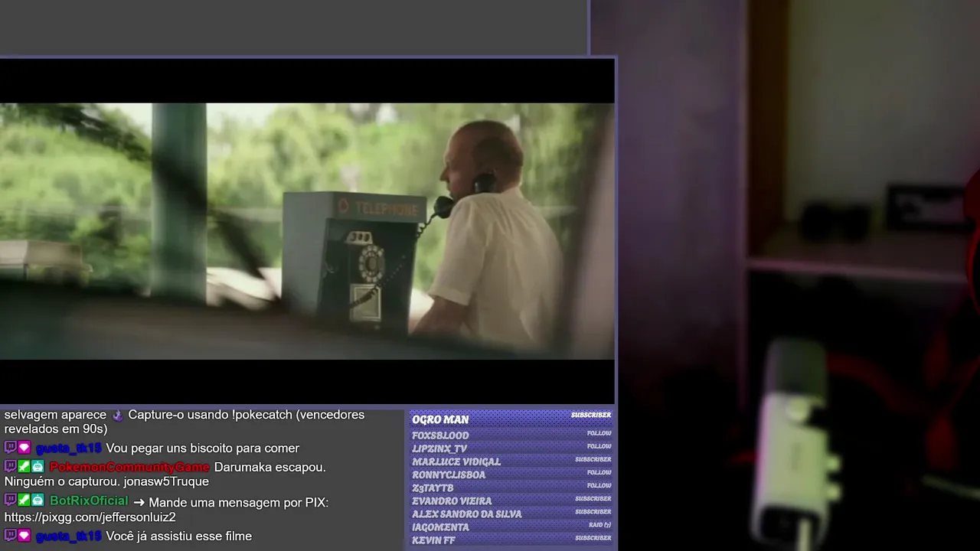This screenshot has height=551, width=980.
Task: Click the movie video showing the telephone booth
Action: coord(307,231)
